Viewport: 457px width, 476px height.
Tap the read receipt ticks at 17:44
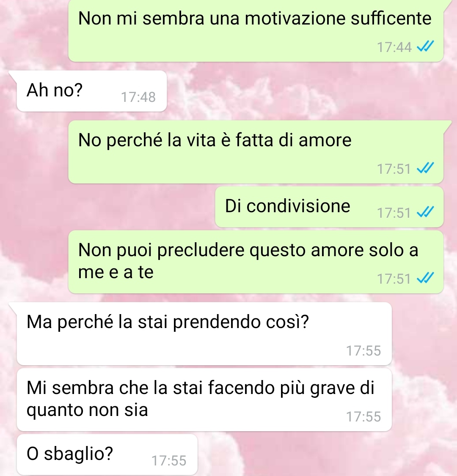(425, 47)
